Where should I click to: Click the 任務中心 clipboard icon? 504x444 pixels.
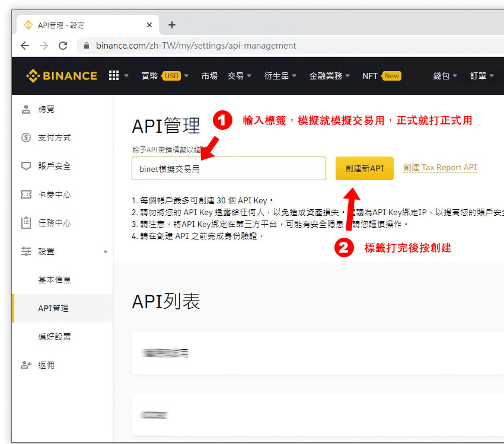click(x=26, y=223)
